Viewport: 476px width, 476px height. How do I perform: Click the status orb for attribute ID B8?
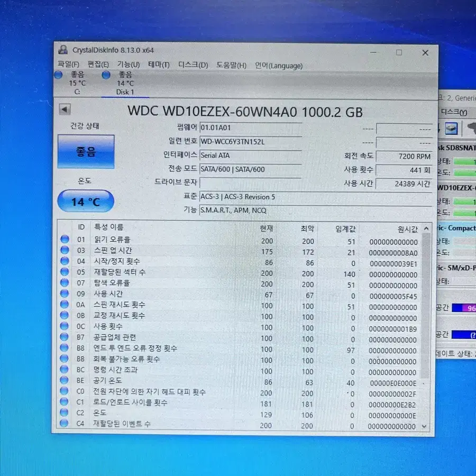click(65, 347)
